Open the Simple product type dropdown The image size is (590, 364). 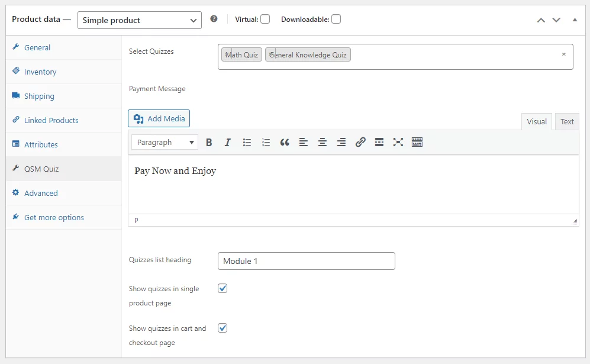140,20
